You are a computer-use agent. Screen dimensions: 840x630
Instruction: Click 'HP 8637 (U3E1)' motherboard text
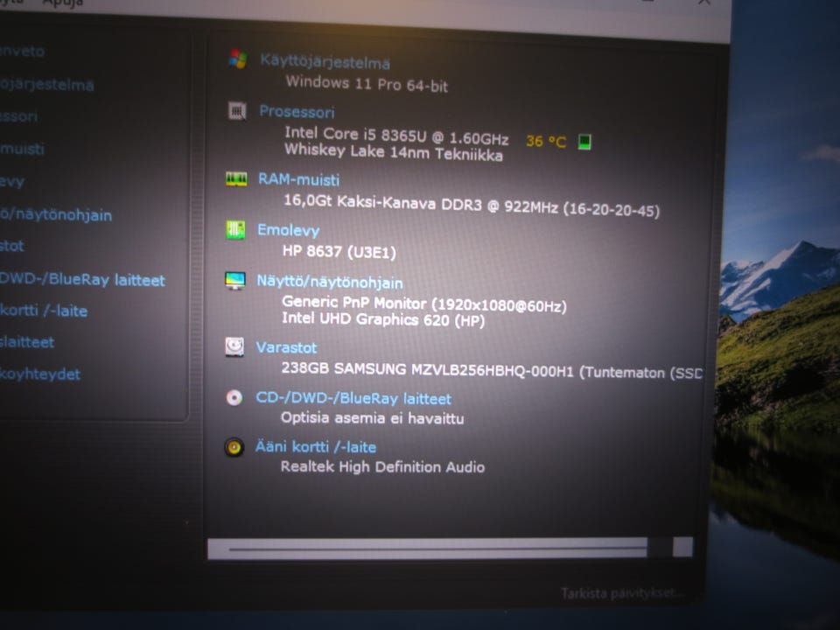click(x=339, y=251)
